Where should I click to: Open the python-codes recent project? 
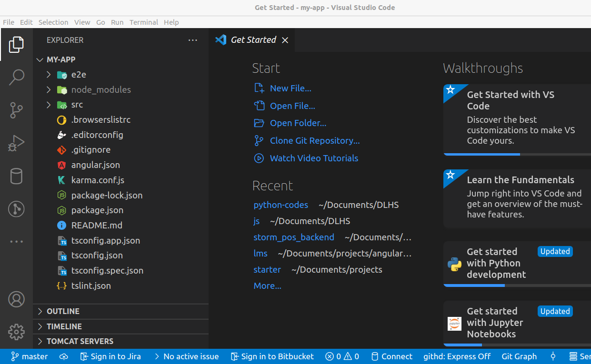(x=280, y=205)
